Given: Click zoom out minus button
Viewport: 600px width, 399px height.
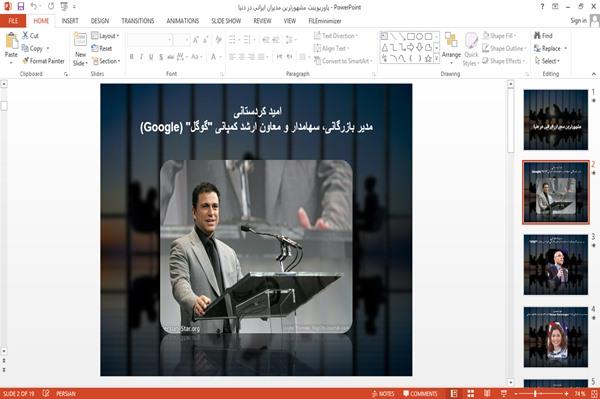Looking at the screenshot, I should [515, 394].
